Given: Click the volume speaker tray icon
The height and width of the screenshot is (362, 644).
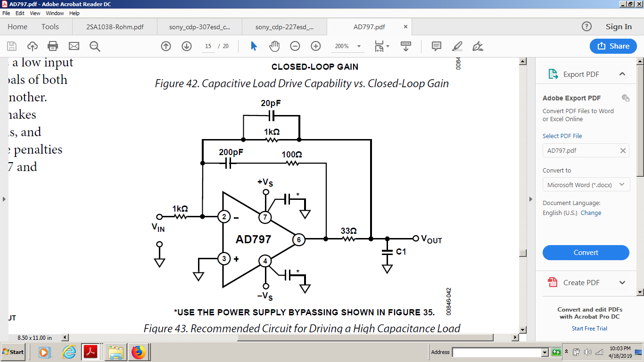Looking at the screenshot, I should coord(588,352).
